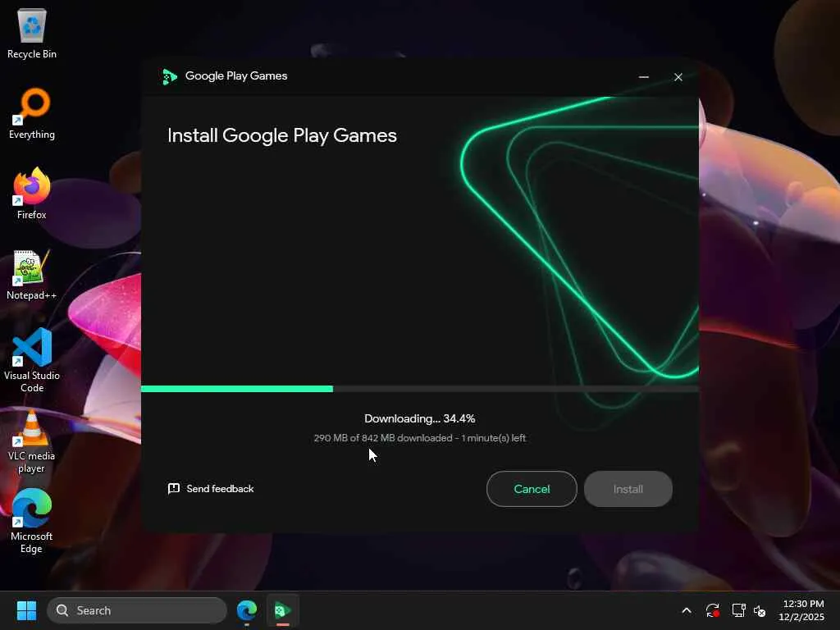Click the 'Install Google Play Games' heading
Viewport: 840px width, 630px height.
tap(282, 135)
